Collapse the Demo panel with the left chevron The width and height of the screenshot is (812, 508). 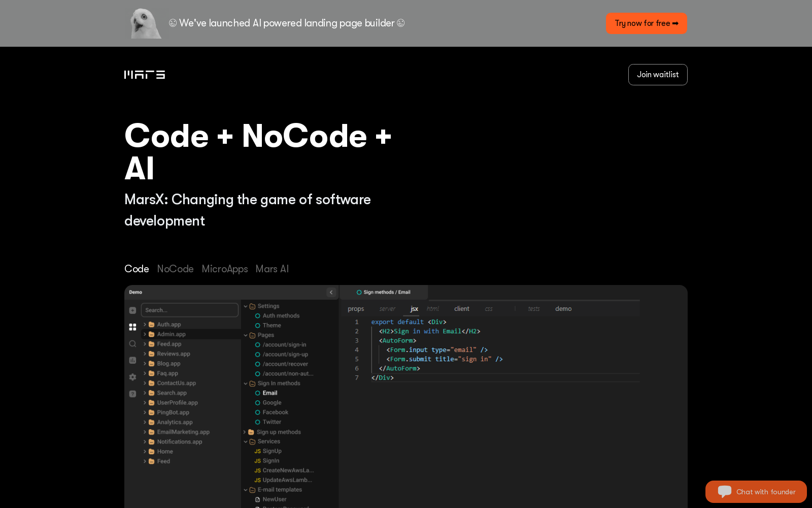pos(331,292)
